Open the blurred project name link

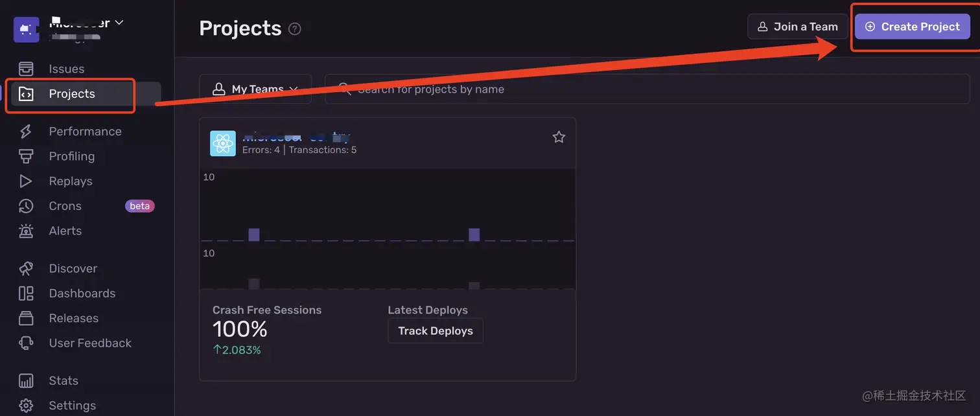coord(296,137)
